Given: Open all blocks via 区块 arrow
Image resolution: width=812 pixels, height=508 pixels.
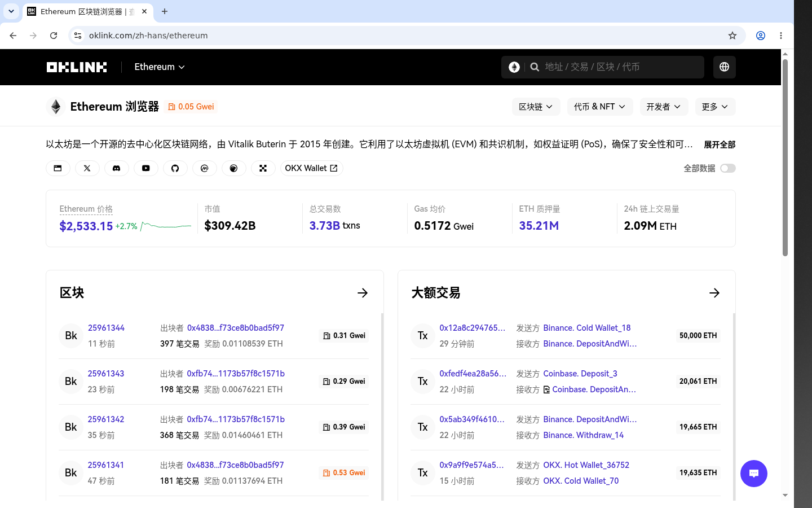Looking at the screenshot, I should point(363,293).
